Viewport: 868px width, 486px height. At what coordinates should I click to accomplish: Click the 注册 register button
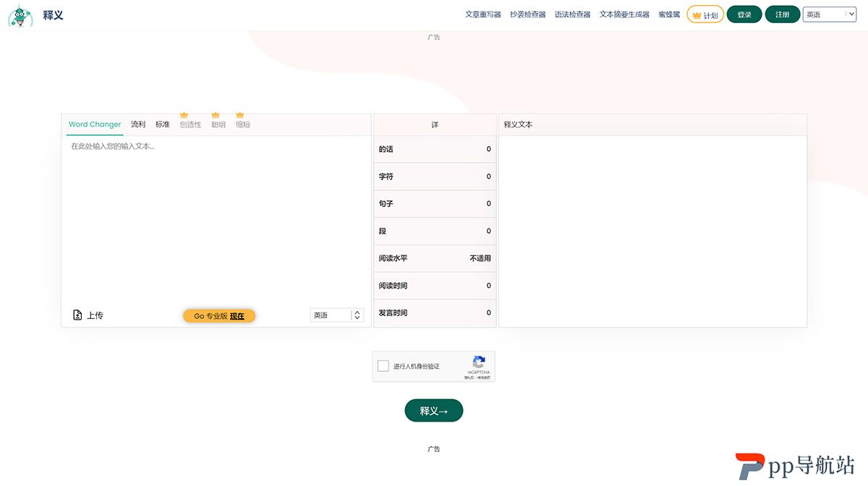(x=783, y=14)
